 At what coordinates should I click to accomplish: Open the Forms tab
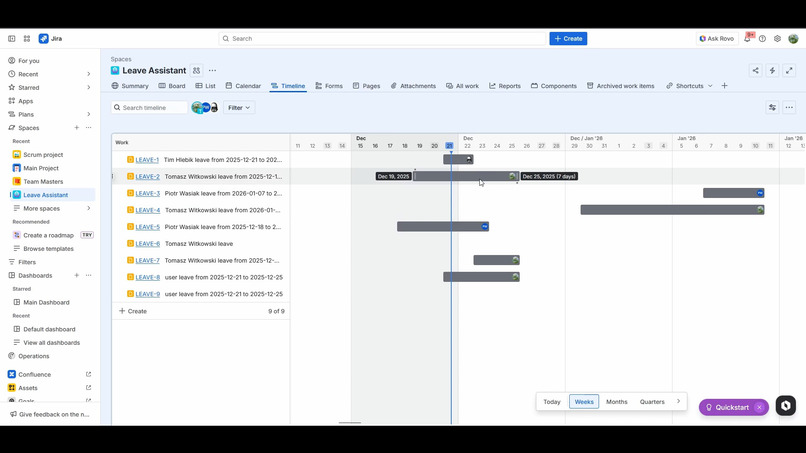pyautogui.click(x=329, y=86)
